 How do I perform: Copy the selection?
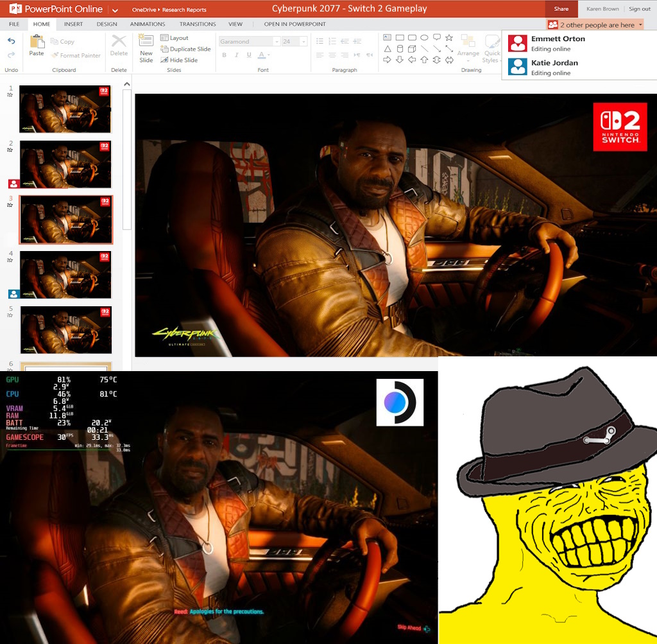pyautogui.click(x=62, y=41)
